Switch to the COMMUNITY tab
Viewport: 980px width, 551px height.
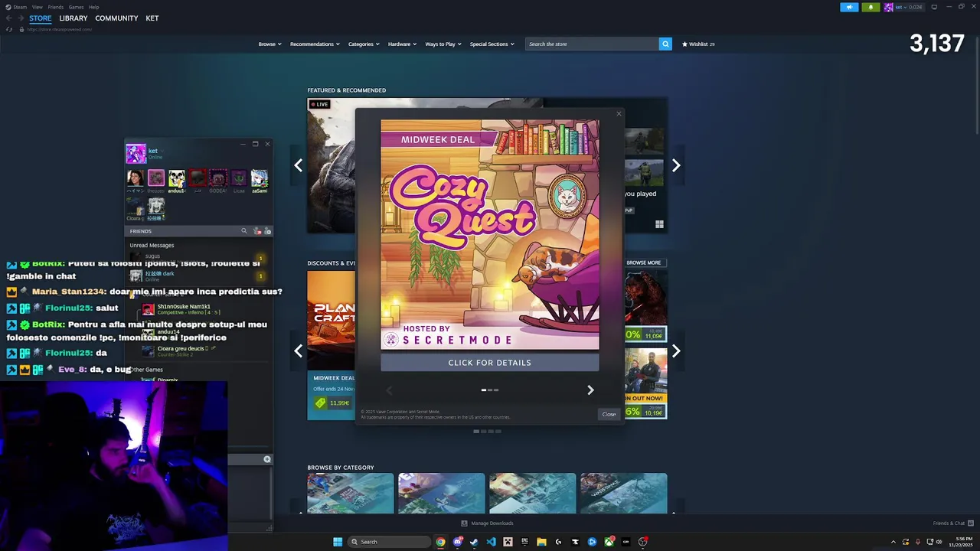coord(116,18)
